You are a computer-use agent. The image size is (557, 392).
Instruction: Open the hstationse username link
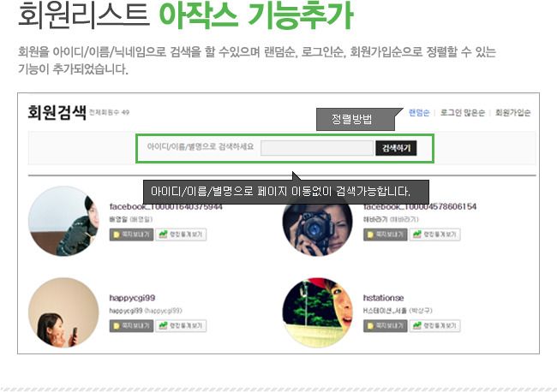click(383, 298)
